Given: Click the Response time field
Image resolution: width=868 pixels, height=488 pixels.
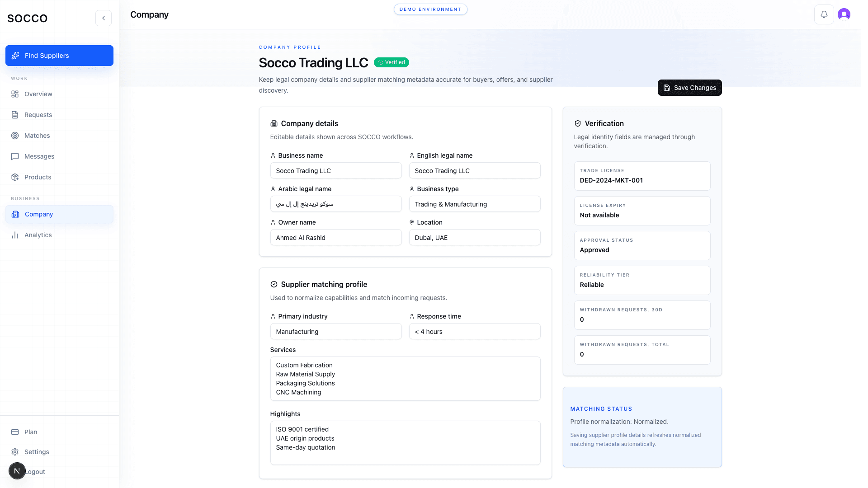Looking at the screenshot, I should (x=475, y=332).
